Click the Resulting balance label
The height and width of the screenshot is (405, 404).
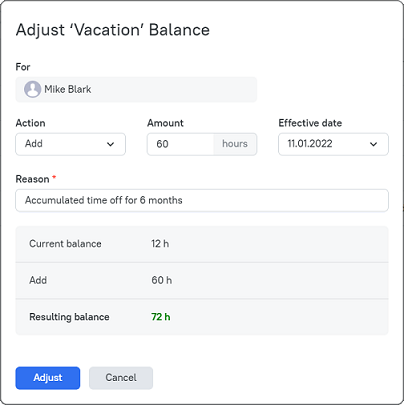pos(69,317)
